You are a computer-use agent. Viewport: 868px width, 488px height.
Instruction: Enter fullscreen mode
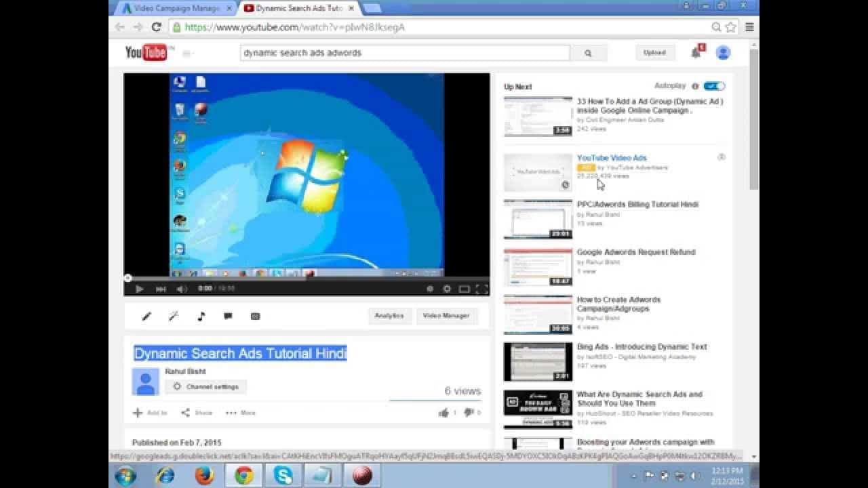(x=481, y=289)
